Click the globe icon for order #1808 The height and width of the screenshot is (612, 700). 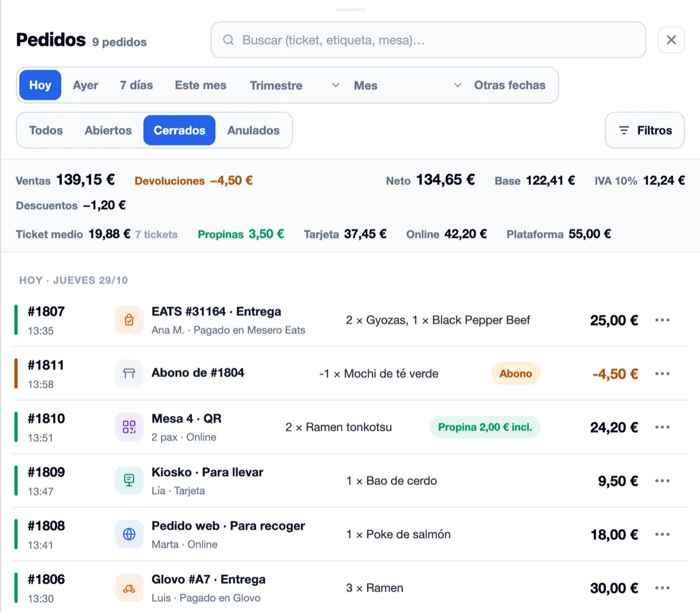coord(129,534)
